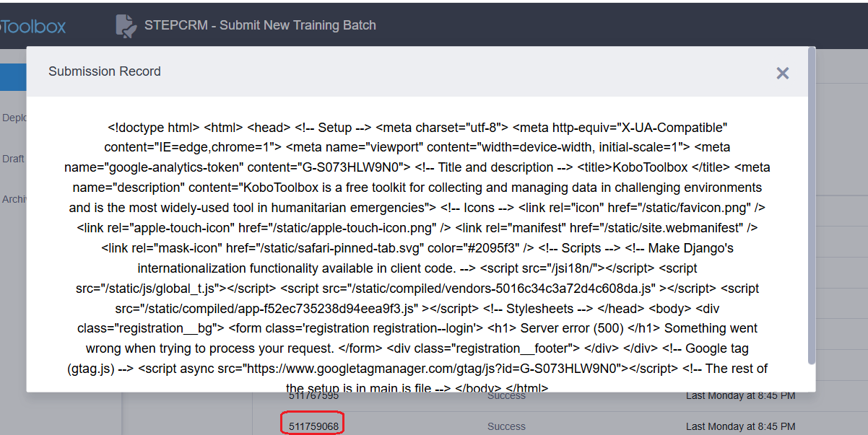Click the Submission Record dialog heading
Viewport: 868px width, 435px height.
pos(105,71)
